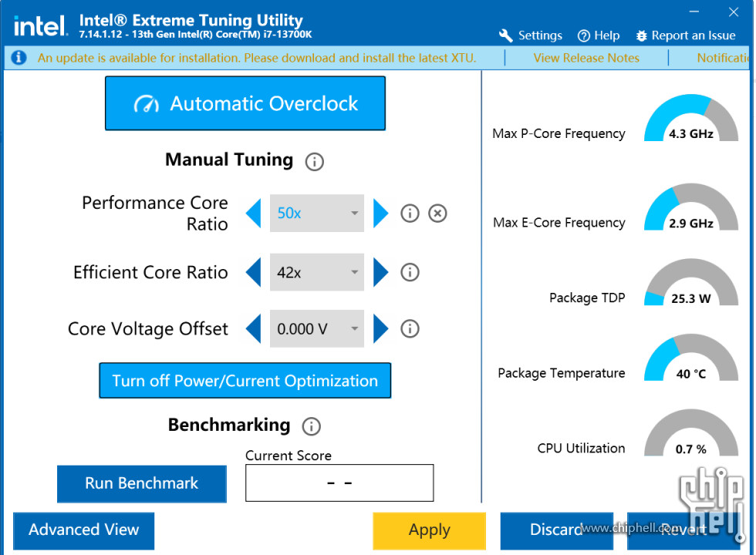Decrease Performance Core Ratio with left arrow
Image resolution: width=756 pixels, height=555 pixels.
(254, 213)
